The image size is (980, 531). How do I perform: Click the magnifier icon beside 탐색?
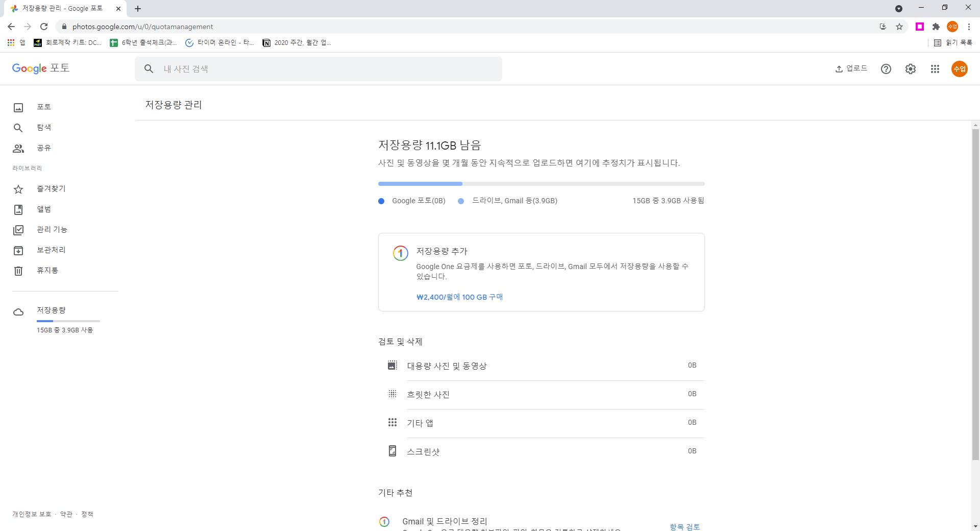(x=18, y=128)
